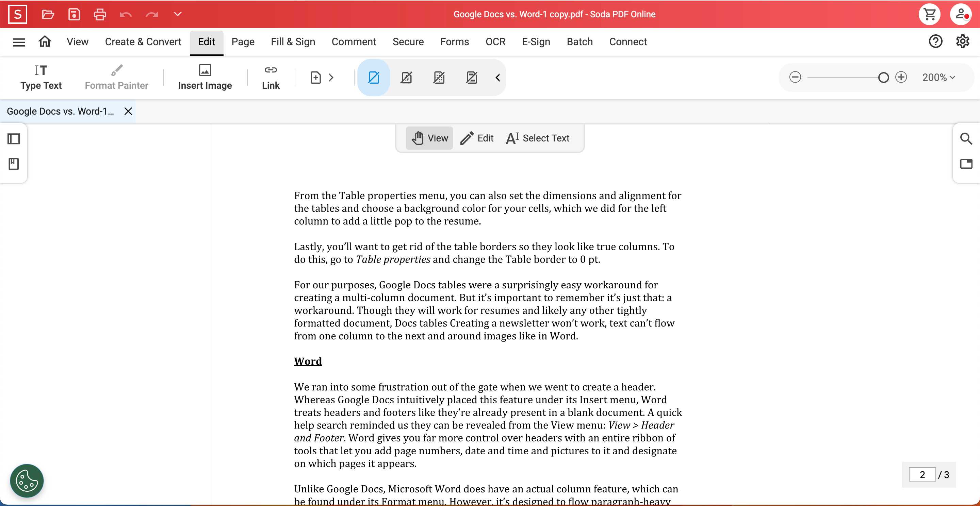Viewport: 980px width, 506px height.
Task: Click the Soda PDF logo icon
Action: 17,14
